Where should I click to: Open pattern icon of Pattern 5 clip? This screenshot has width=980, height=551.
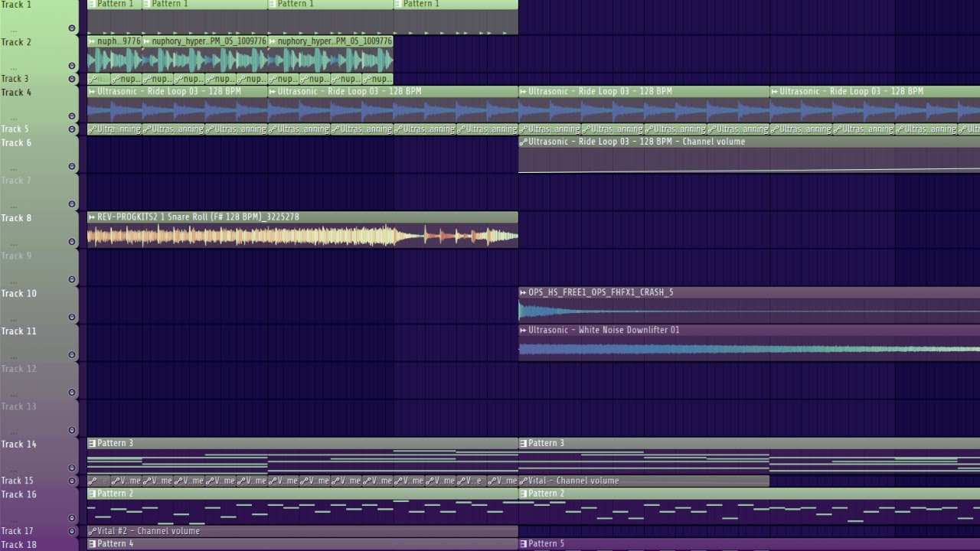pos(523,544)
